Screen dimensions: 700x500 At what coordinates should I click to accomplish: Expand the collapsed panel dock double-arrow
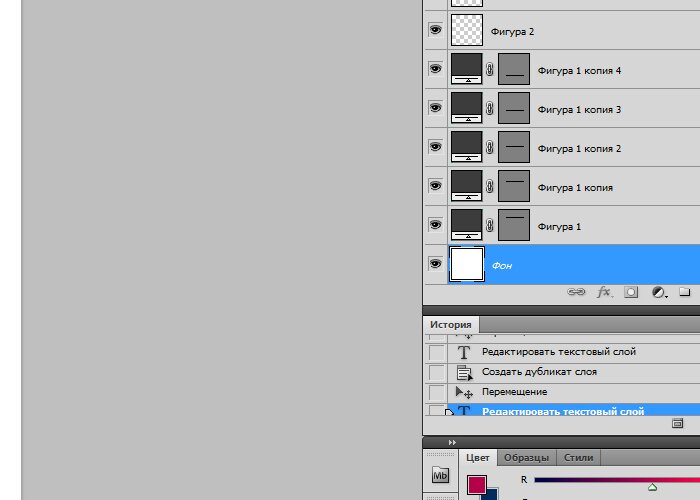451,442
